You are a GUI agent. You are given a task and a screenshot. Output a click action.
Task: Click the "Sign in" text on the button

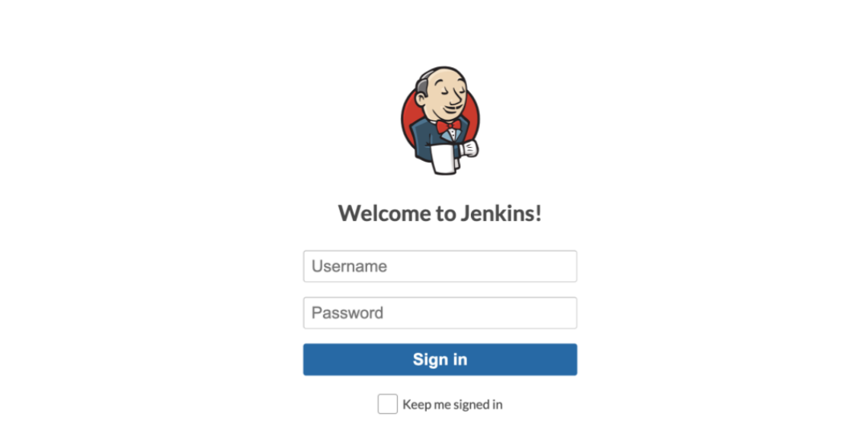(440, 360)
